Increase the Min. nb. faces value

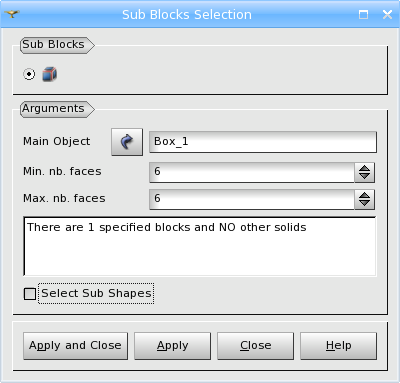(x=364, y=169)
